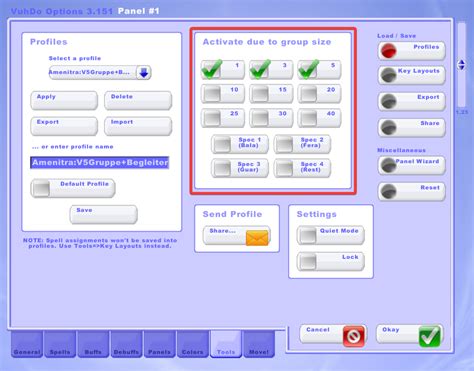Select the Key Layouts option

pyautogui.click(x=412, y=75)
